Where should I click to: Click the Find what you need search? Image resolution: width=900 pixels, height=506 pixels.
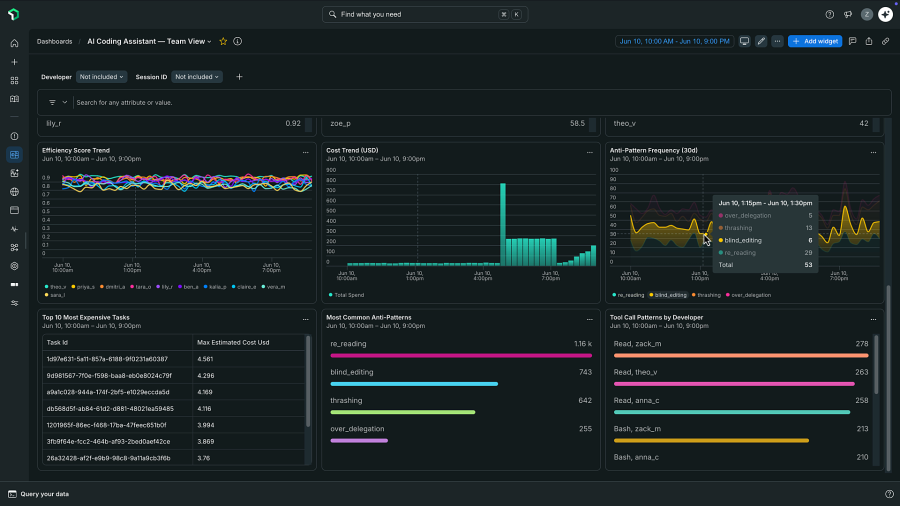pos(425,14)
